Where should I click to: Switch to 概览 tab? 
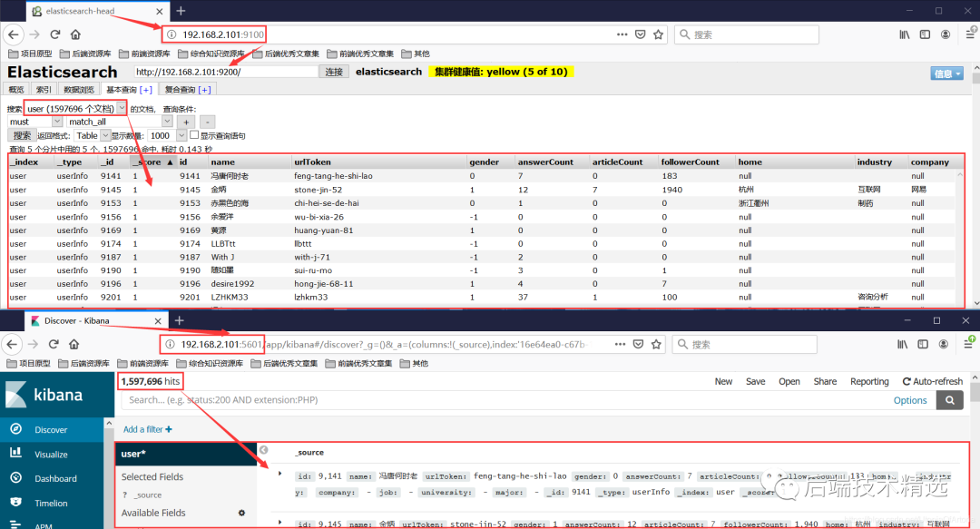coord(16,90)
